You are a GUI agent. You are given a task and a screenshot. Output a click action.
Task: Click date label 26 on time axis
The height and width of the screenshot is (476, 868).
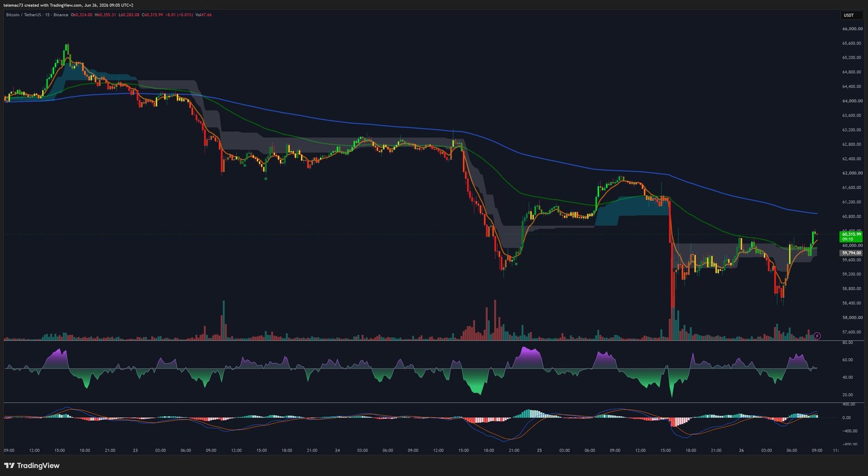coord(742,451)
